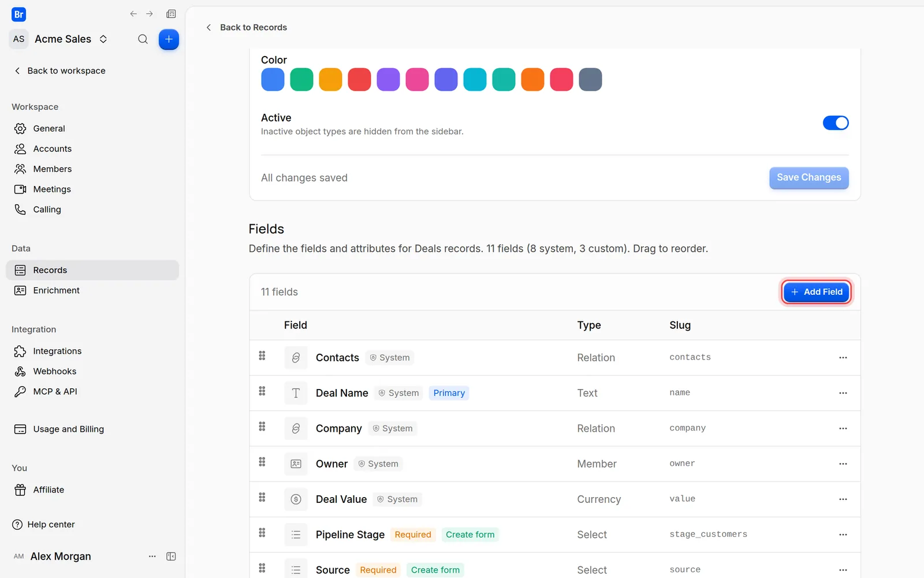This screenshot has height=578, width=924.
Task: Toggle sidebar collapse icon near Alex Morgan
Action: tap(171, 556)
